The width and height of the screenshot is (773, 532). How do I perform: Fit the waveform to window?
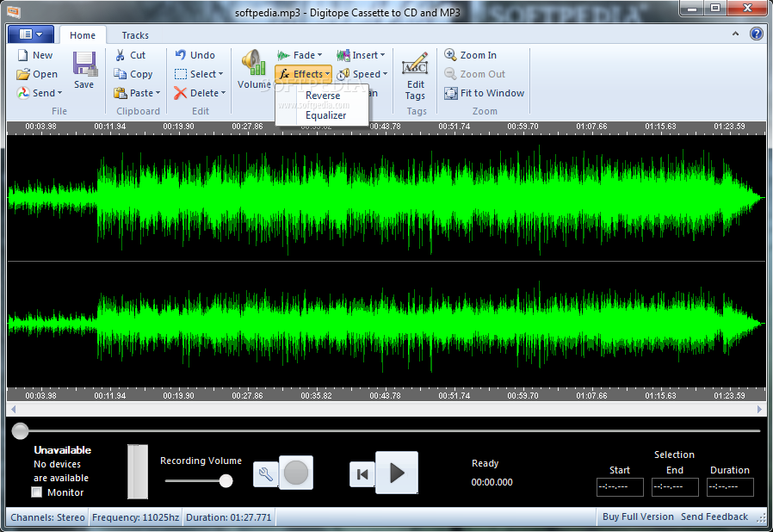tap(484, 93)
